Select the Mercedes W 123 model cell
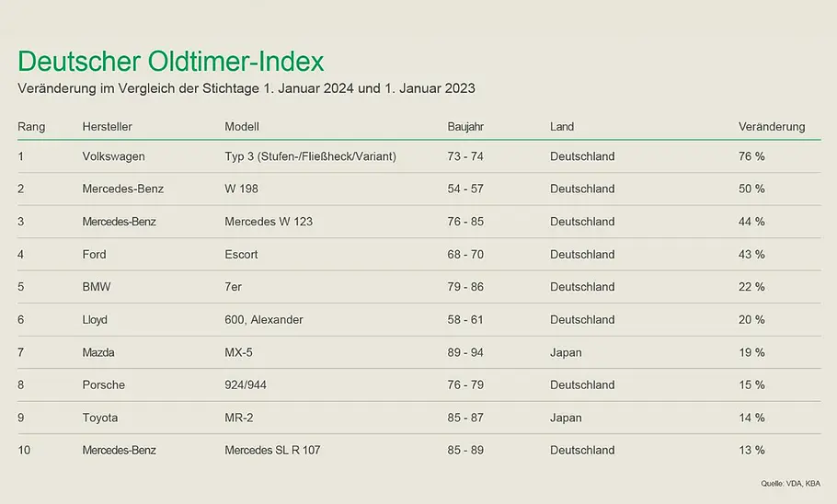837x504 pixels. click(269, 222)
